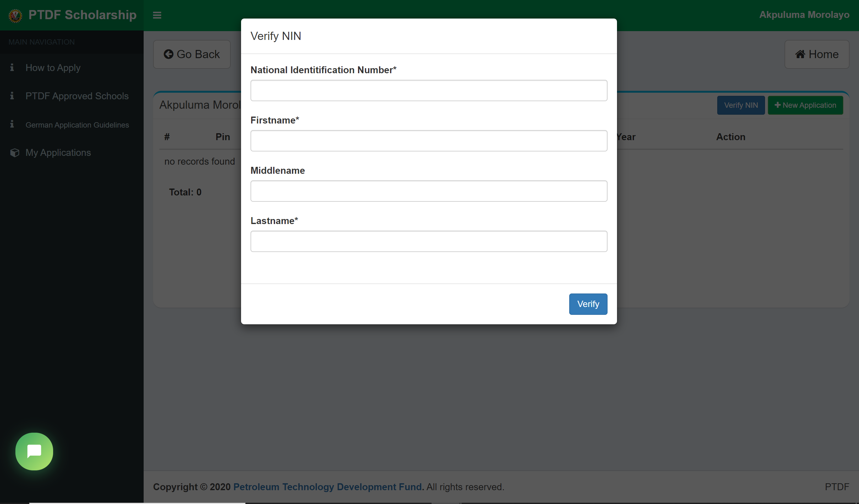The height and width of the screenshot is (504, 859).
Task: Click the New Application button
Action: (806, 105)
